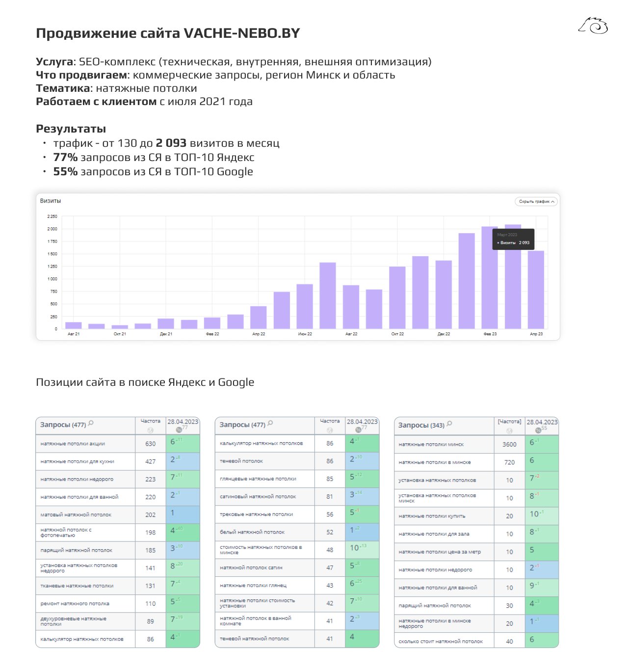
Task: Select the Окт 22 bar in visits chart
Action: click(397, 297)
